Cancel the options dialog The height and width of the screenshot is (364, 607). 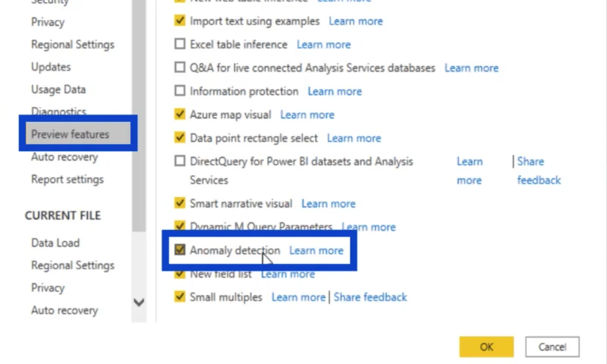(552, 347)
